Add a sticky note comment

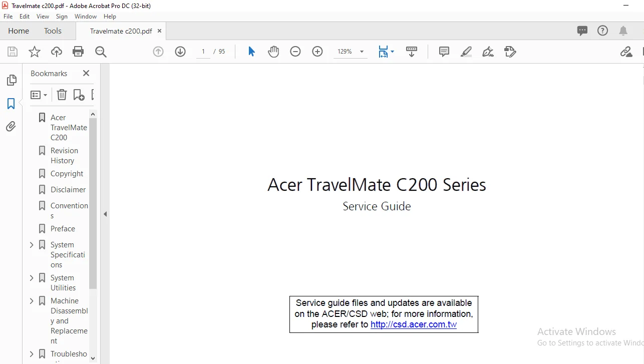pyautogui.click(x=444, y=52)
